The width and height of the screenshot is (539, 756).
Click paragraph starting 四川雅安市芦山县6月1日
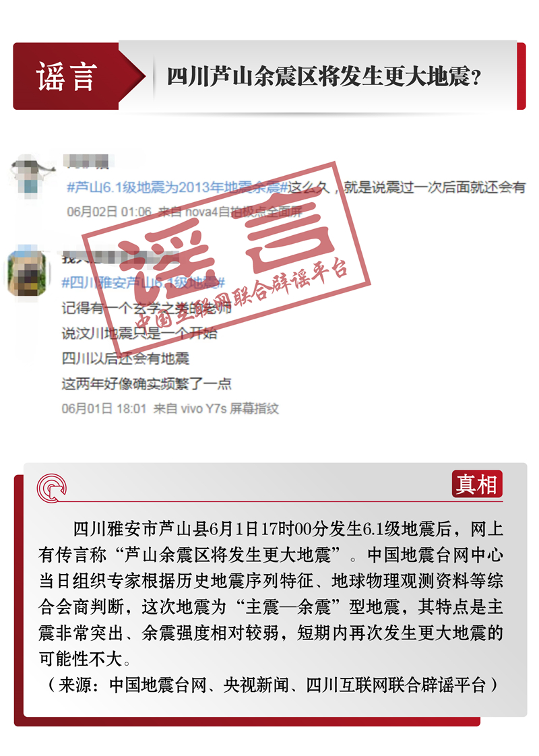271,594
